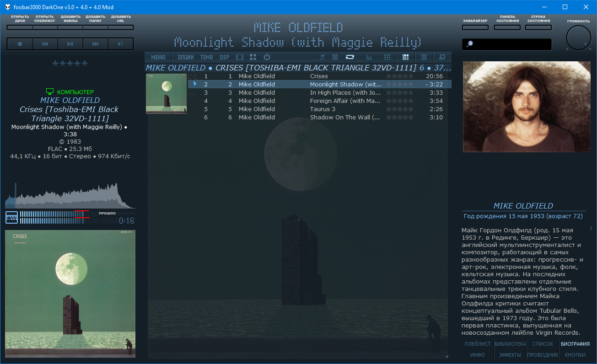597x364 pixels.
Task: Play a random track button
Action: (x=120, y=44)
